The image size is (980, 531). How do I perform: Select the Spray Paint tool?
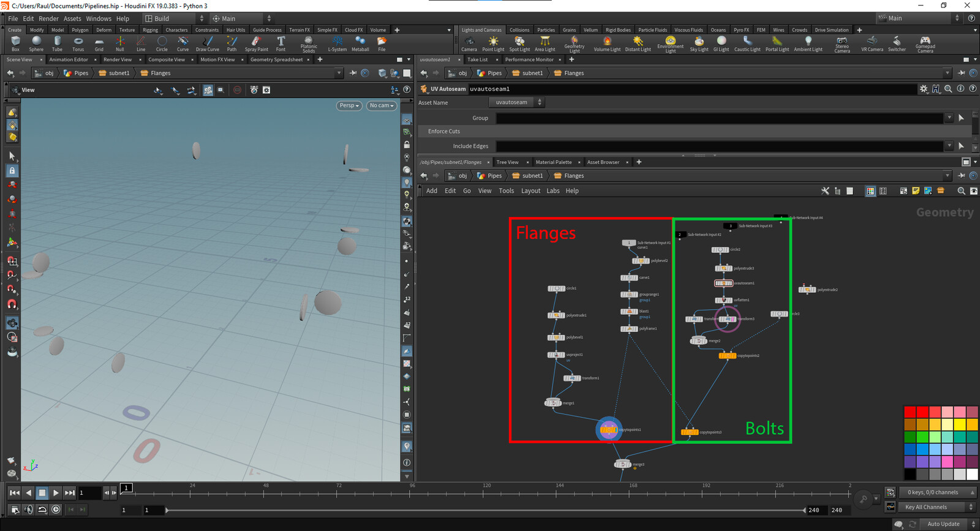tap(256, 43)
